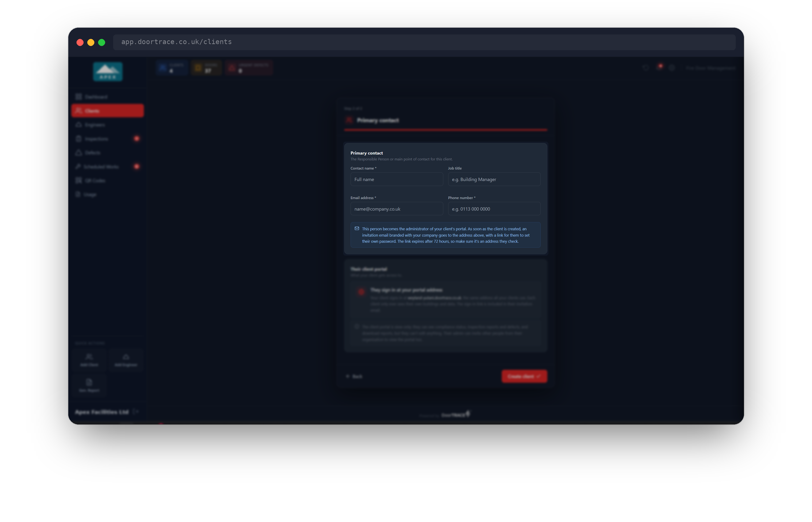812x522 pixels.
Task: Click the red Urgent Defects stat card
Action: 249,68
